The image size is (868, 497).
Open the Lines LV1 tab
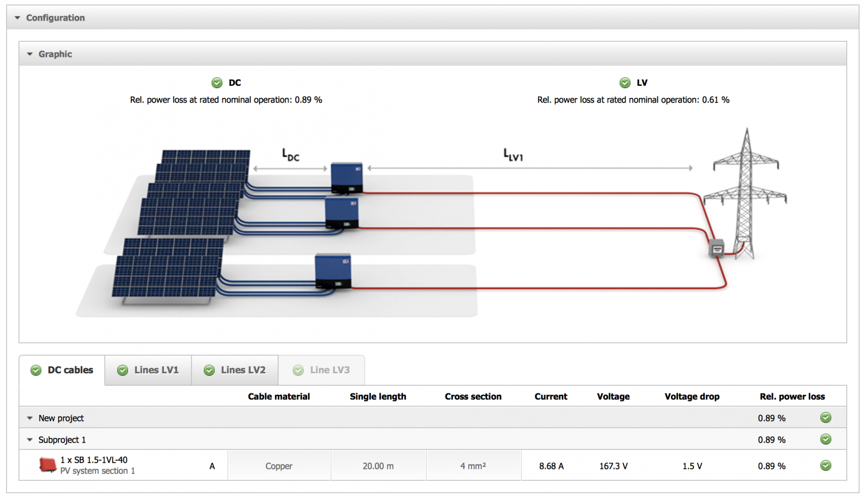tap(148, 370)
